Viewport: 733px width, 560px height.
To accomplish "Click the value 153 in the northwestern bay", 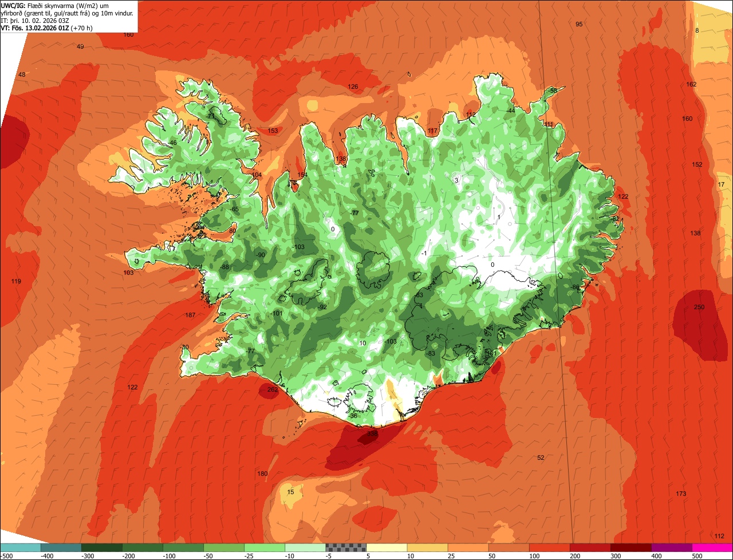I will point(273,131).
